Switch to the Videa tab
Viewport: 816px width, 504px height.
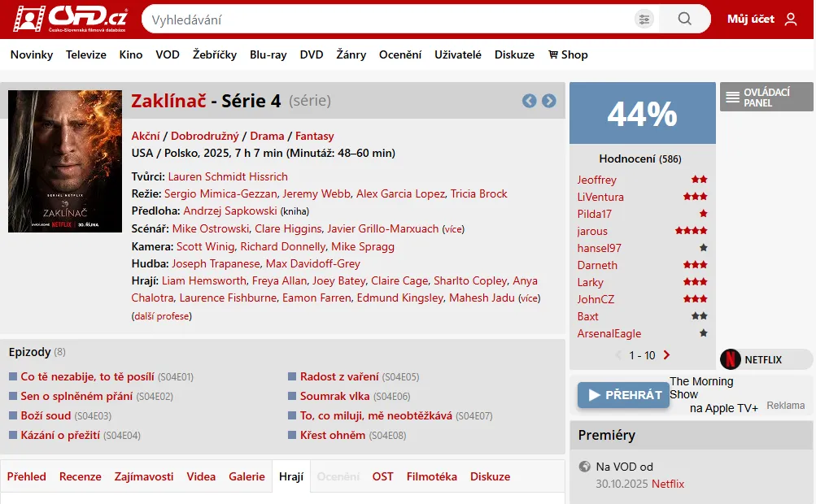point(201,476)
